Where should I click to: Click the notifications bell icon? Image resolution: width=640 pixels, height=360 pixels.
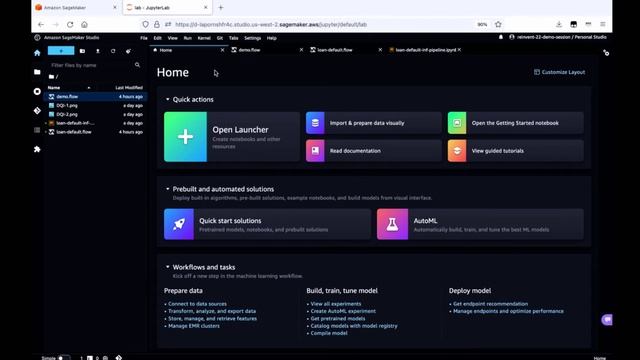[501, 37]
